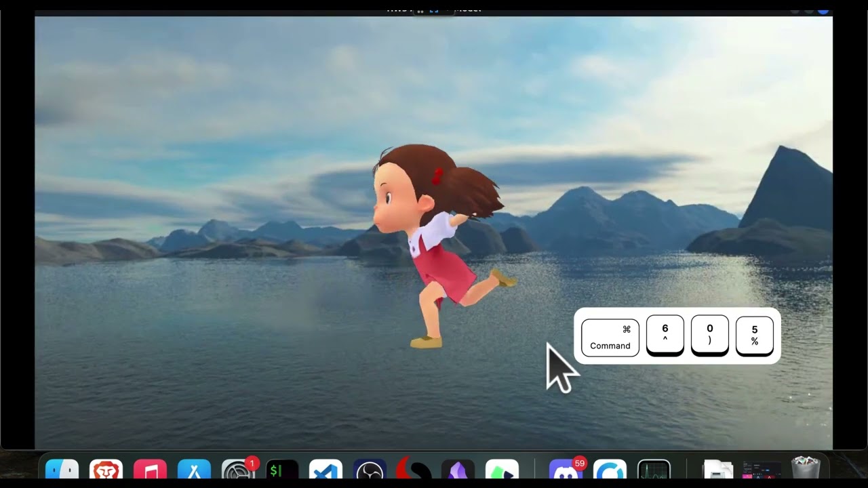Open Visual Studio Code from the Dock
The image size is (868, 488).
tap(326, 470)
